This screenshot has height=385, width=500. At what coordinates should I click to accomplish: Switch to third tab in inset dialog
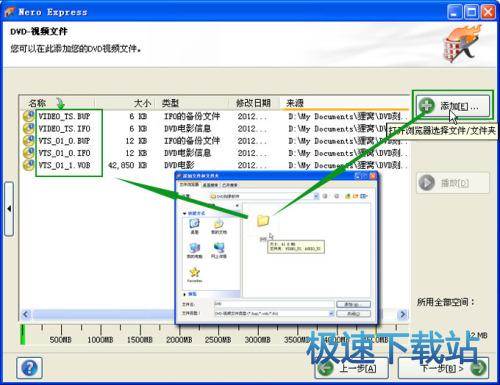click(x=230, y=185)
